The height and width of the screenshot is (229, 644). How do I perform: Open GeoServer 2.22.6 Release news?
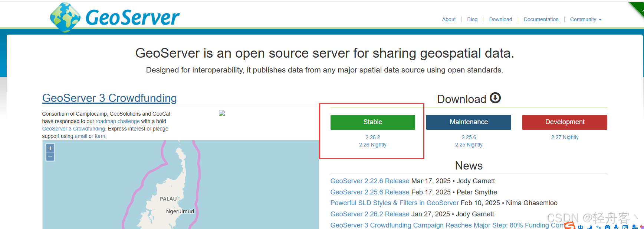click(370, 181)
